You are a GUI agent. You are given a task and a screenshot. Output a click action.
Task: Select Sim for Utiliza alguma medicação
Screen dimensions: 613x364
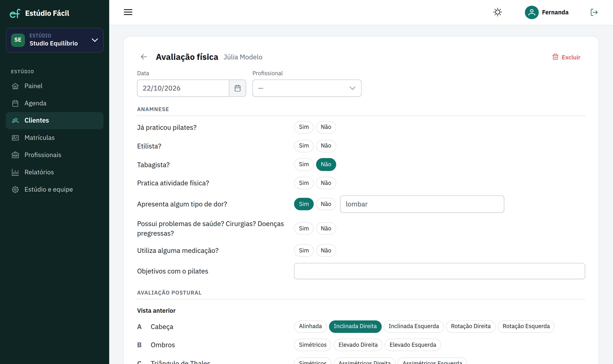click(x=304, y=250)
